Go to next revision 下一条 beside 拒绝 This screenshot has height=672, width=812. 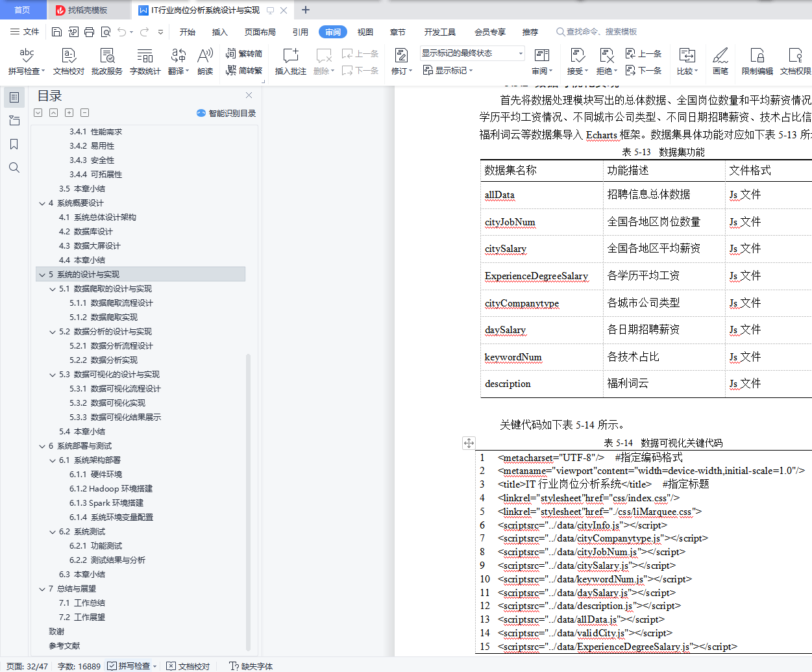[643, 70]
